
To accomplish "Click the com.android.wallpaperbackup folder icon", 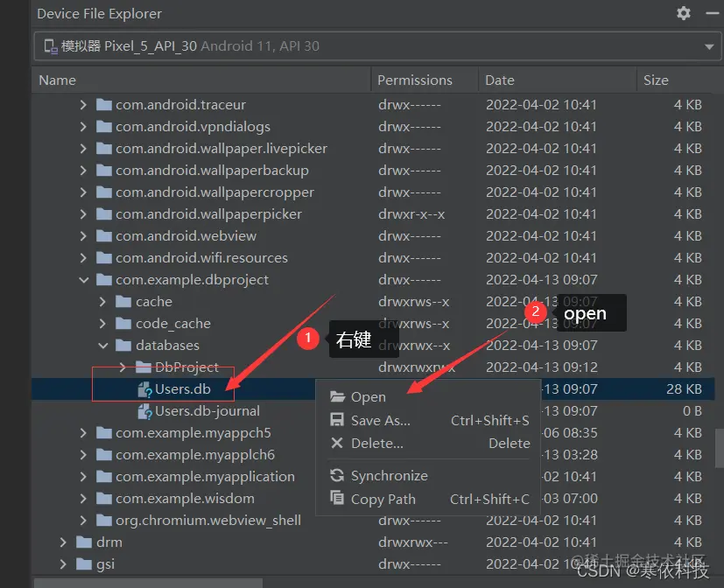I will point(104,171).
